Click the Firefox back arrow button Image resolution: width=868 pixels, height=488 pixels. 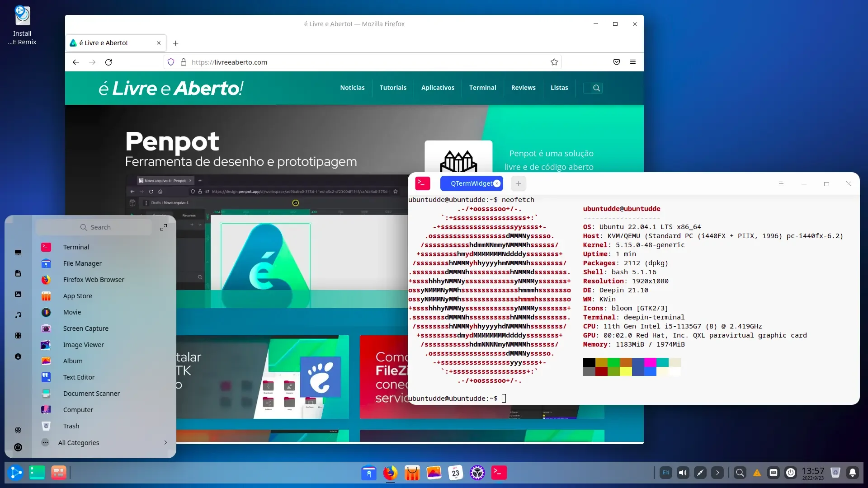coord(76,62)
